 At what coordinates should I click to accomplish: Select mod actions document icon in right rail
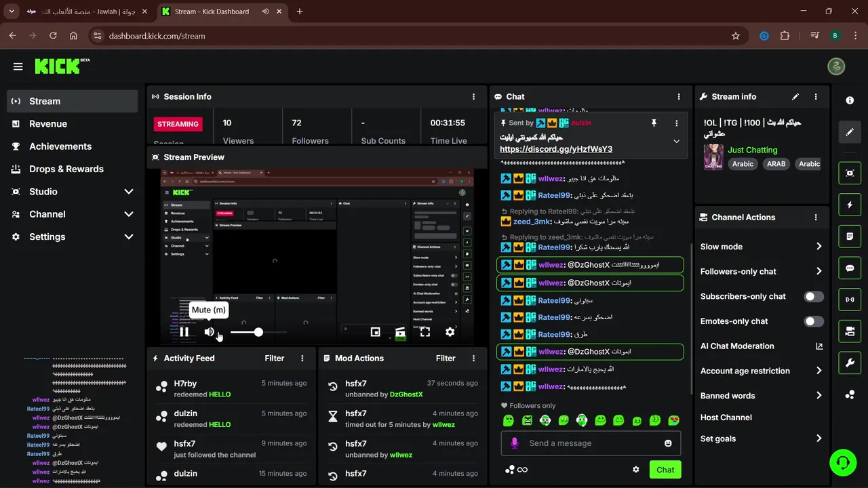tap(850, 237)
